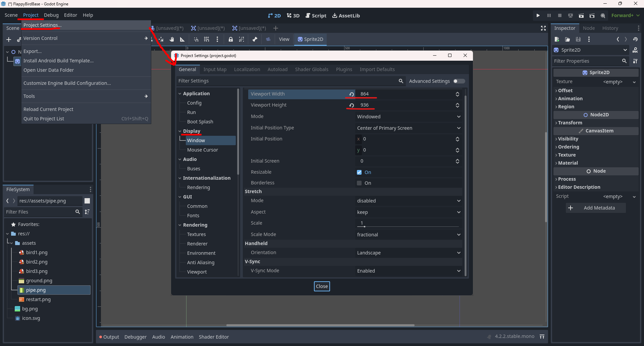Select the Pan tool in 2D toolbar
Image resolution: width=644 pixels, height=346 pixels.
(x=171, y=39)
